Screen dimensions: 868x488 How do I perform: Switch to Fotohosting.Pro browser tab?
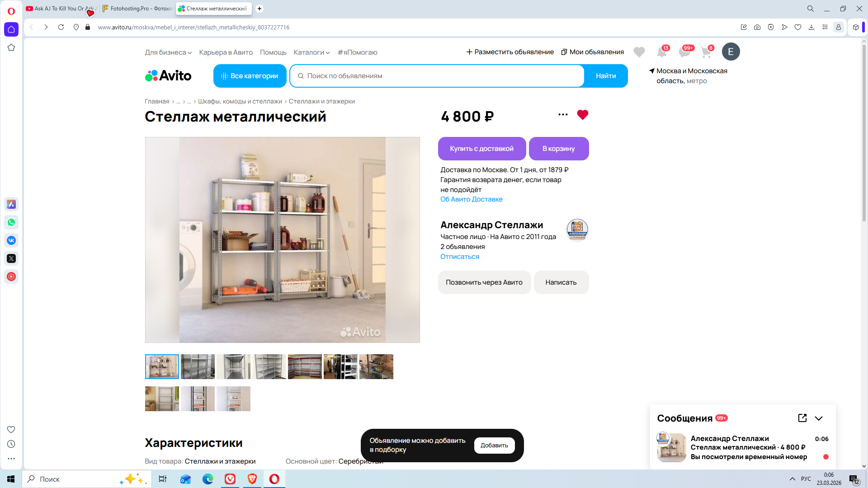(137, 9)
